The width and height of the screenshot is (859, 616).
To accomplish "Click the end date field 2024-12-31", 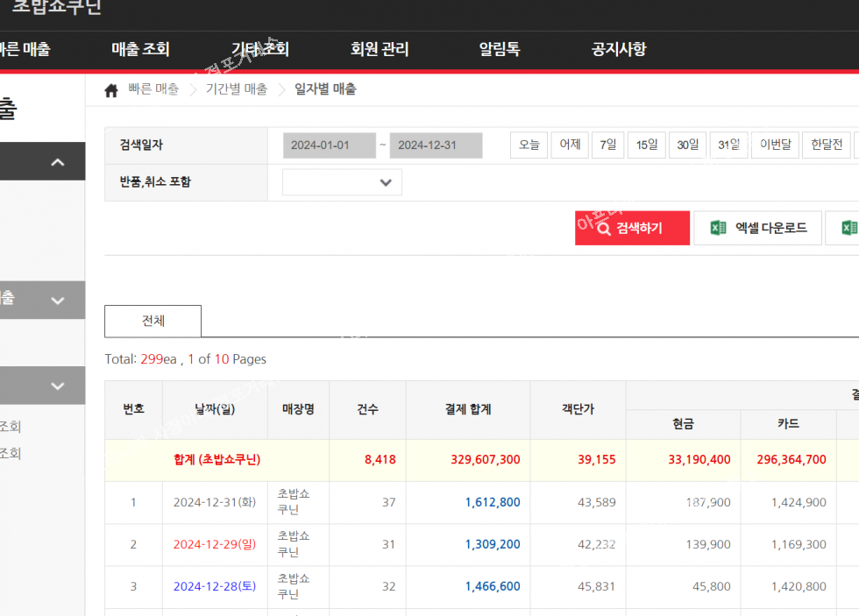I will (x=437, y=145).
